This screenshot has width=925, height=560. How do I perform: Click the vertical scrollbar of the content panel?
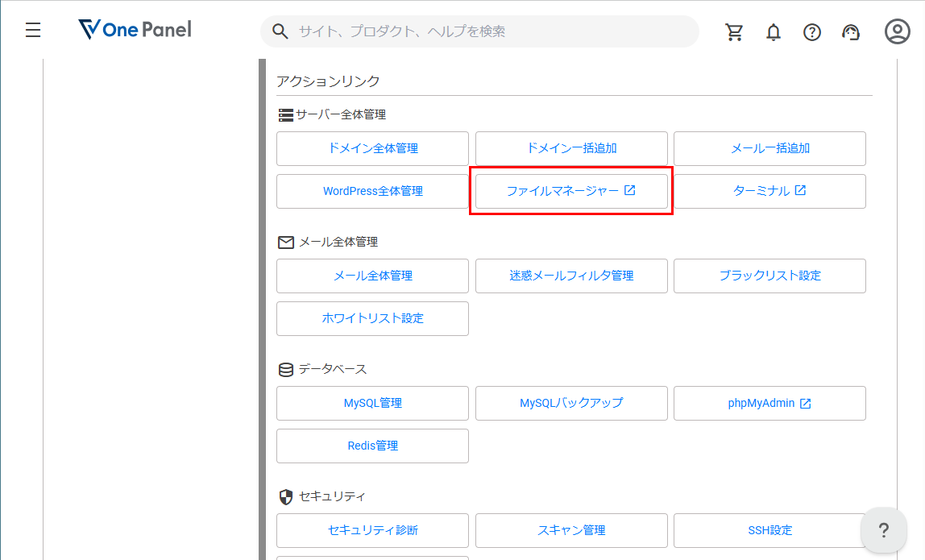coord(262,242)
